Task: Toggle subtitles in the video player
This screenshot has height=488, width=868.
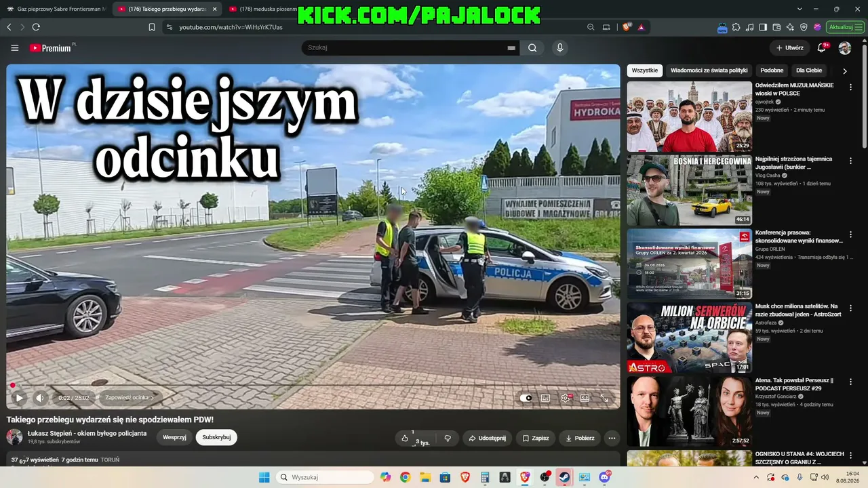Action: [x=545, y=398]
